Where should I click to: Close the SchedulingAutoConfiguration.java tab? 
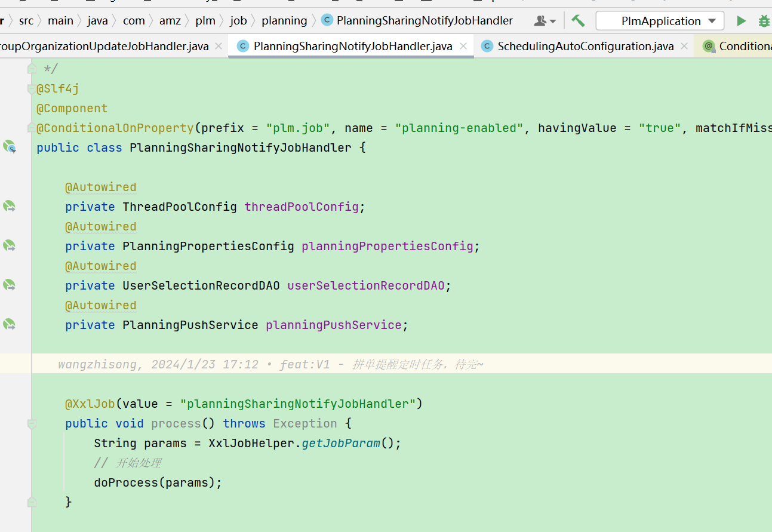(x=684, y=46)
